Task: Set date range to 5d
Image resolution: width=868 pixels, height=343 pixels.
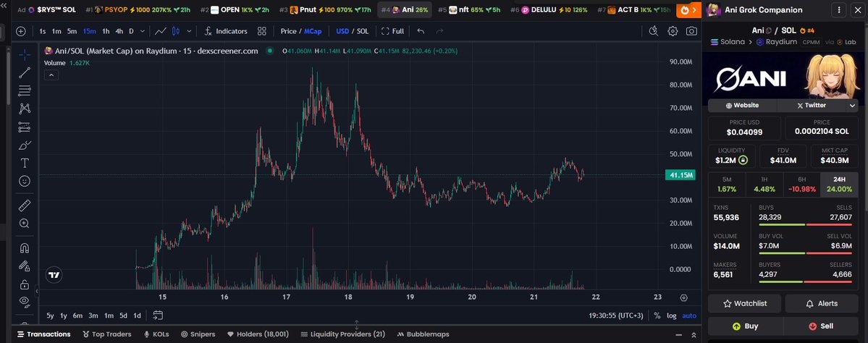Action: [123, 316]
